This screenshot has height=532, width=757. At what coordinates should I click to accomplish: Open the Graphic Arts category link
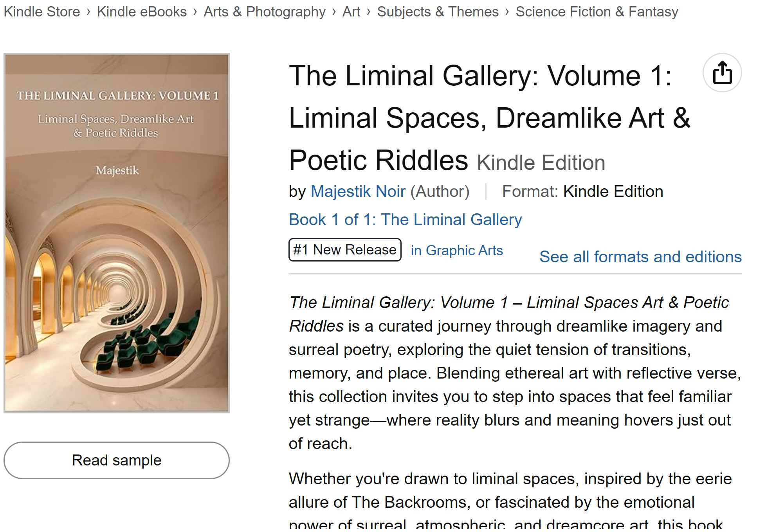[x=456, y=250]
